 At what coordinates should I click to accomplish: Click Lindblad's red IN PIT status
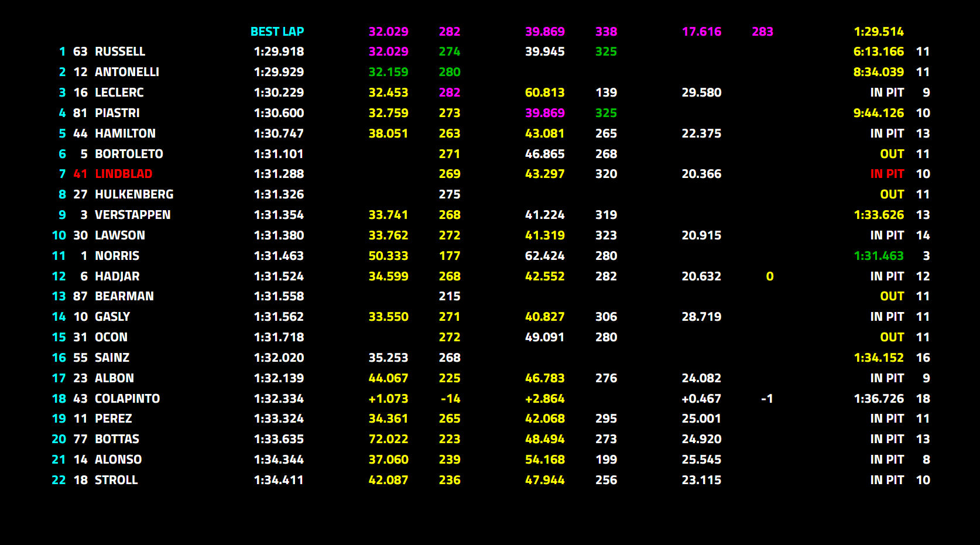point(886,174)
